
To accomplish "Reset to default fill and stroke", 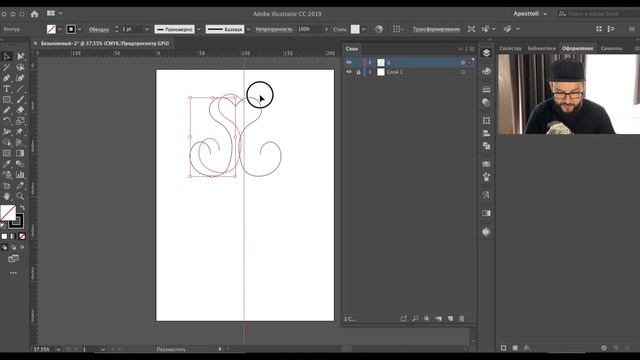I will pos(4,225).
